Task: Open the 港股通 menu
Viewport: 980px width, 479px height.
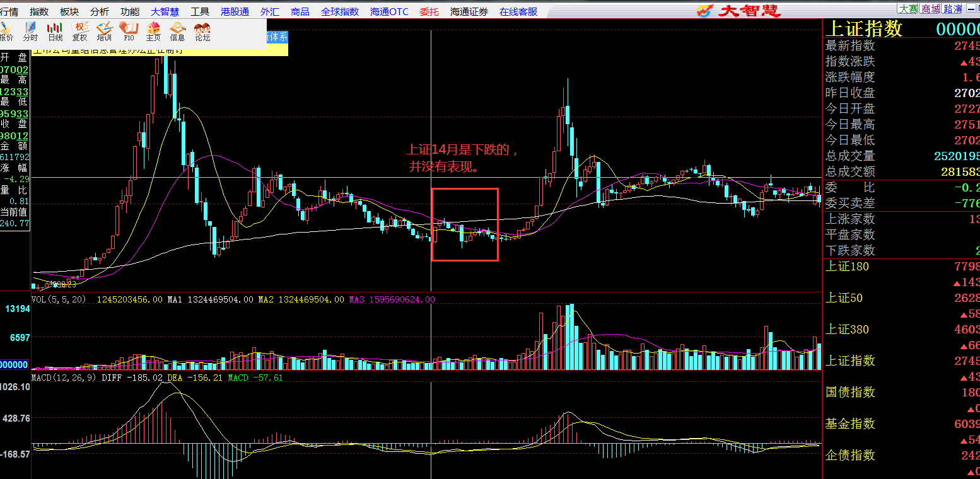Action: pyautogui.click(x=235, y=11)
